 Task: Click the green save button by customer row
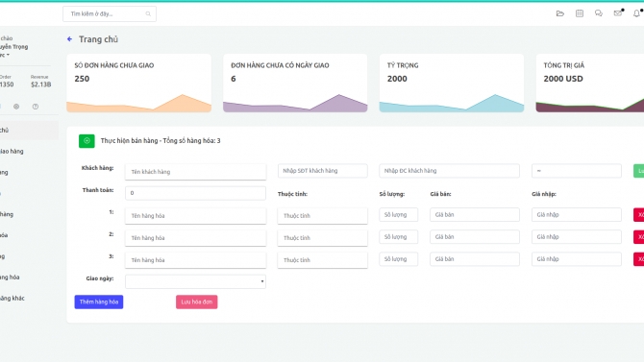(638, 171)
